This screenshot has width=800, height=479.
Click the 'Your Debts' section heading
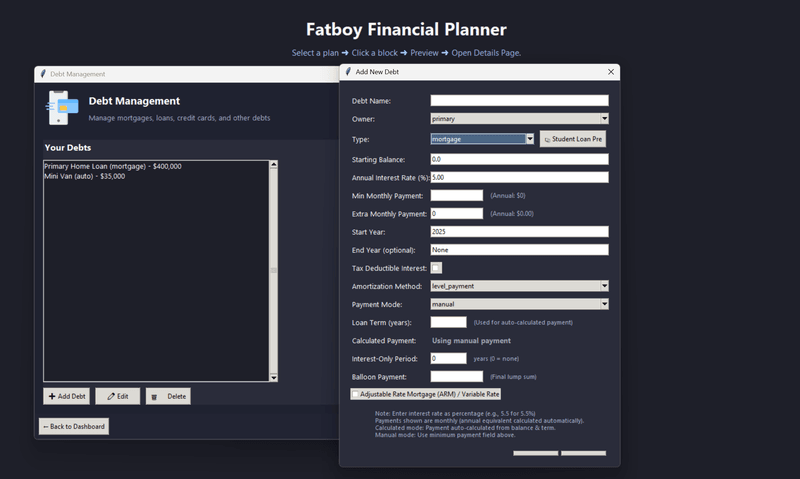[x=68, y=148]
